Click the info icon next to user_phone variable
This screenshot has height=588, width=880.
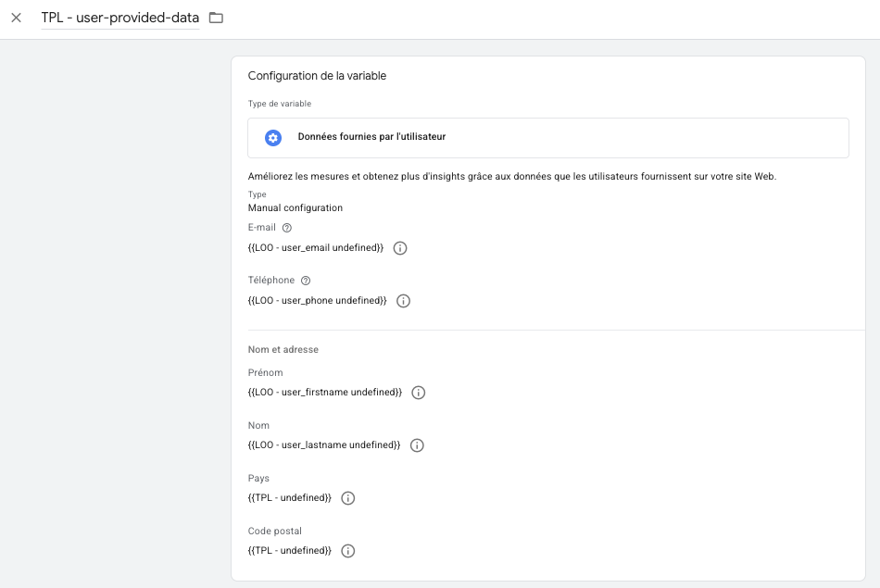pos(403,301)
